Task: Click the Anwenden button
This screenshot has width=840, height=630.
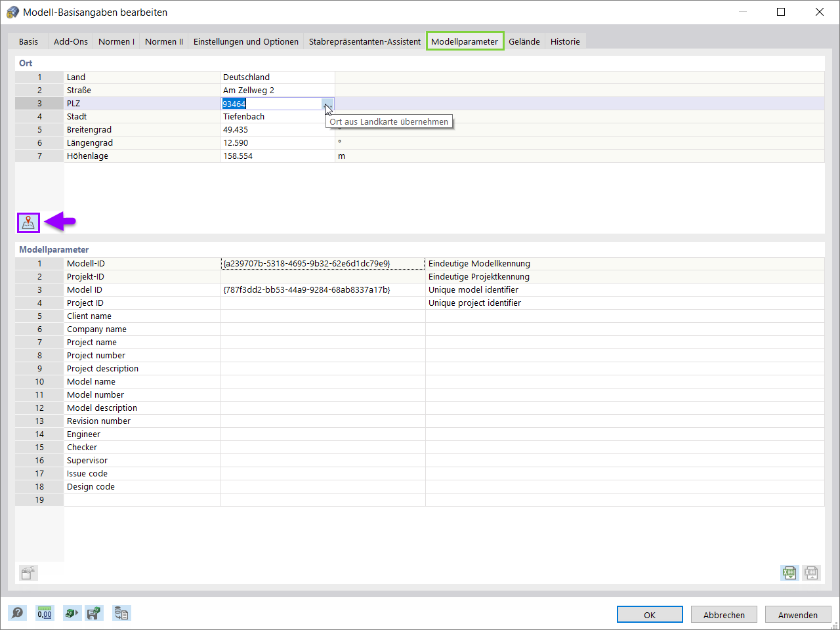Action: point(798,615)
